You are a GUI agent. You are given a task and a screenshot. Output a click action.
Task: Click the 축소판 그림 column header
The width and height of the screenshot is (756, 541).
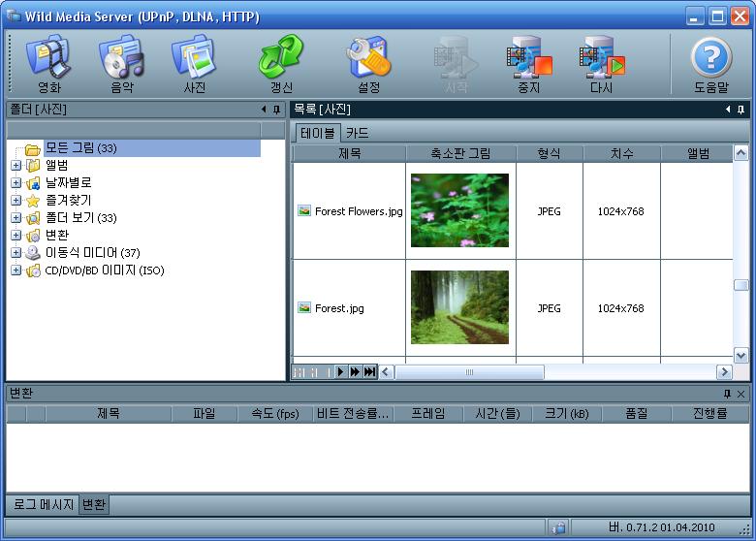click(x=461, y=153)
